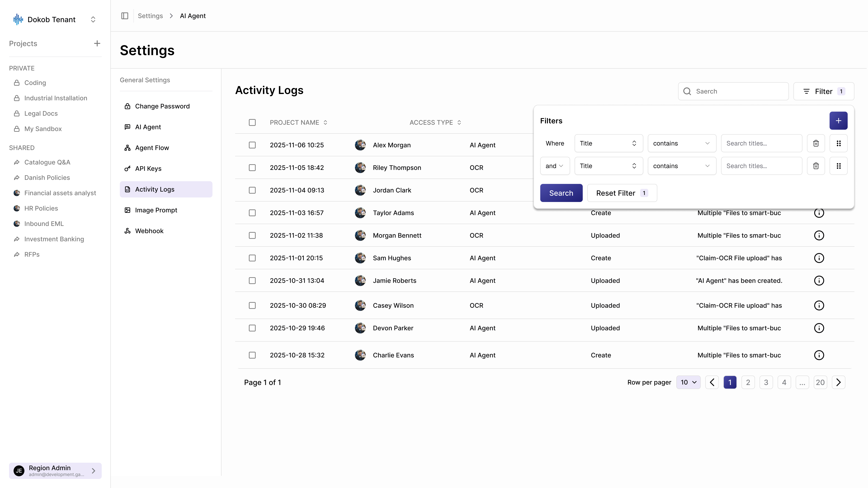Go to page 20
Screen dimensions: 868x488
tap(820, 382)
